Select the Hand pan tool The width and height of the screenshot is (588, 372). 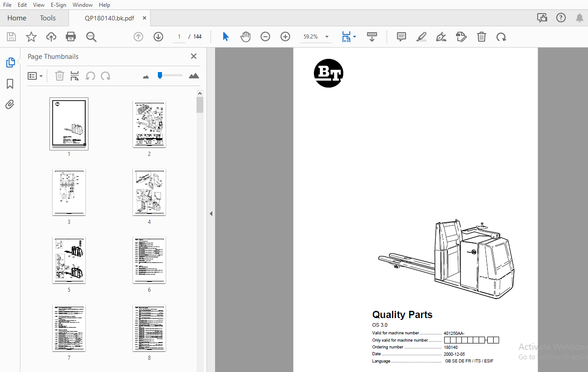tap(245, 37)
